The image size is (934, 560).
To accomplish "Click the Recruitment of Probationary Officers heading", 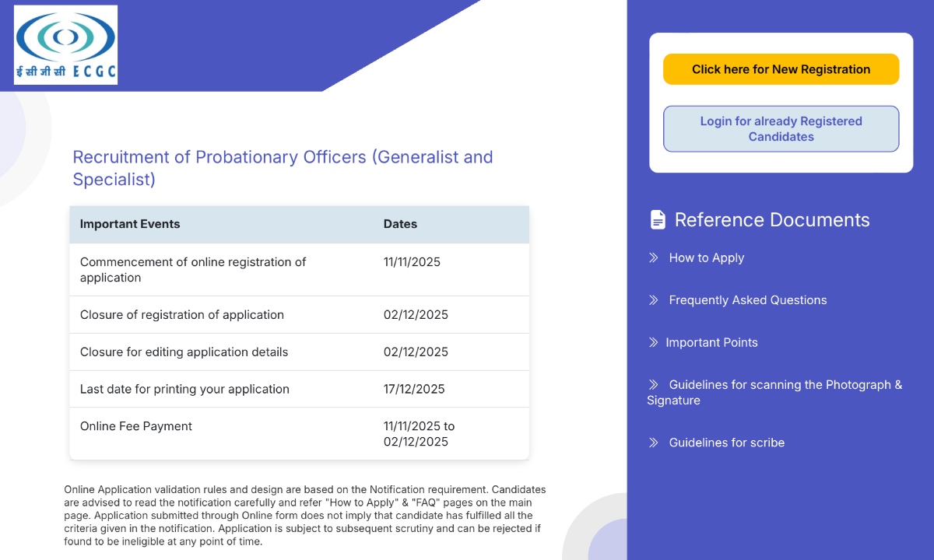I will point(283,168).
